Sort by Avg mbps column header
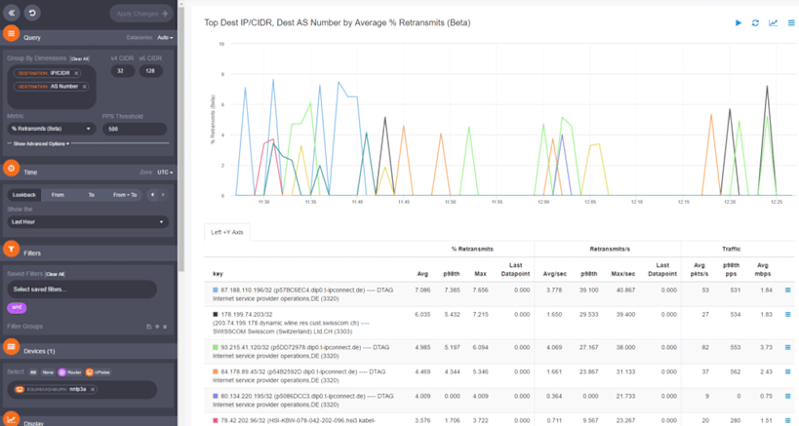Viewport: 799px width, 426px height. click(x=763, y=270)
